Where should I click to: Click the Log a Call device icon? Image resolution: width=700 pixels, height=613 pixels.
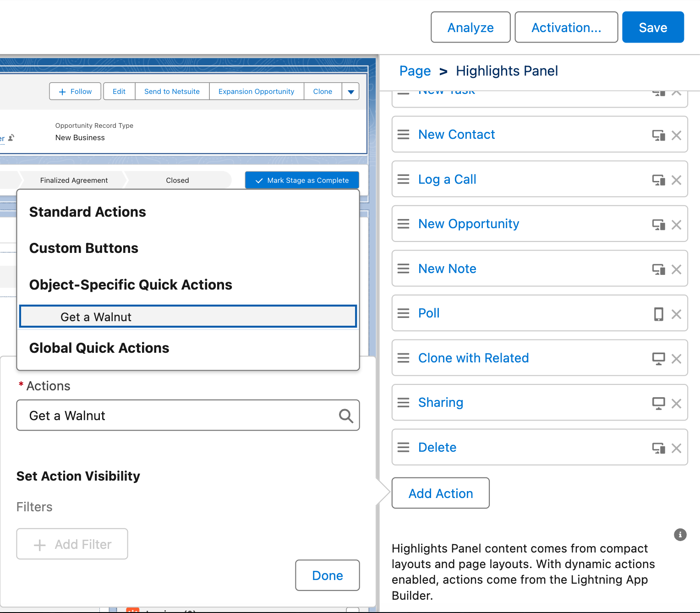[658, 180]
